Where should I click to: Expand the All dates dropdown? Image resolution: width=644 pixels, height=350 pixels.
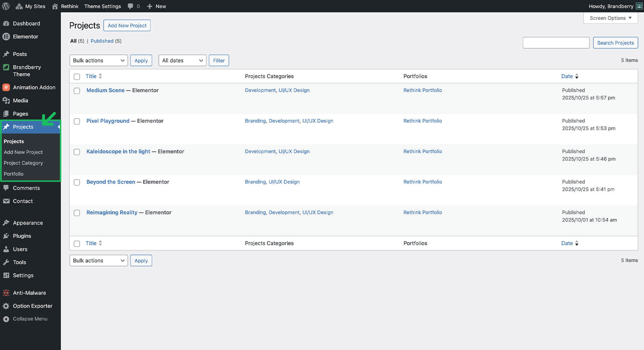[x=182, y=61]
